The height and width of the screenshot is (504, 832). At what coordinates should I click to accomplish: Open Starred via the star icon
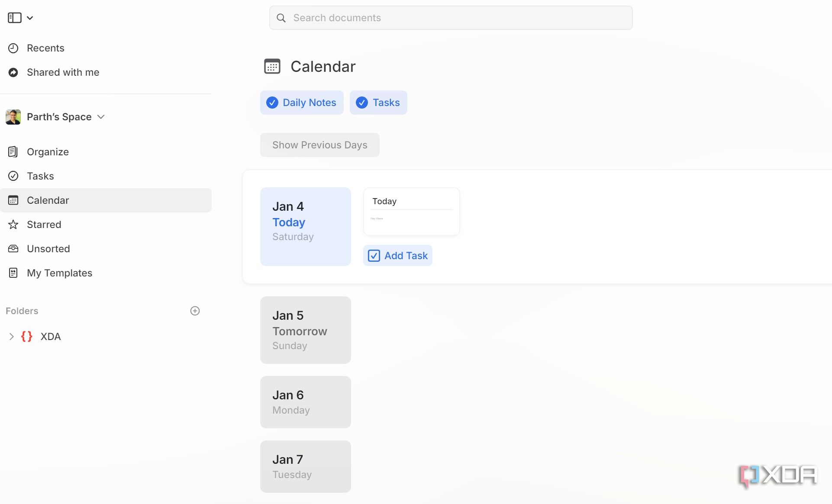(x=13, y=225)
